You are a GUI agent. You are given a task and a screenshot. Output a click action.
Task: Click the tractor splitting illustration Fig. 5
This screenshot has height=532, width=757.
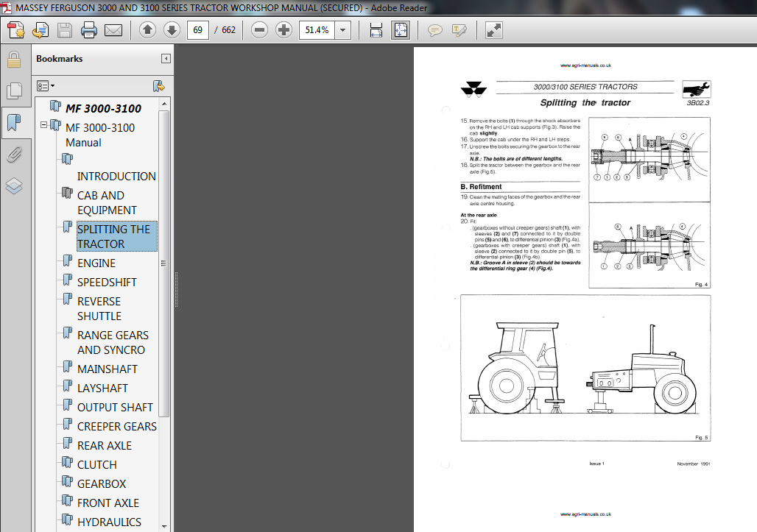[x=585, y=368]
